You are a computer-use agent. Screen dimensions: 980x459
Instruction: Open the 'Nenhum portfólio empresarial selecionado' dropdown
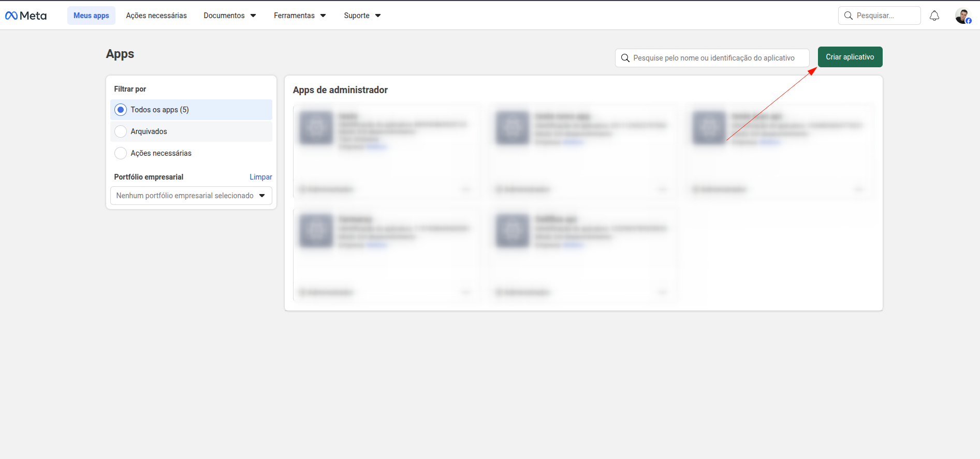click(191, 196)
